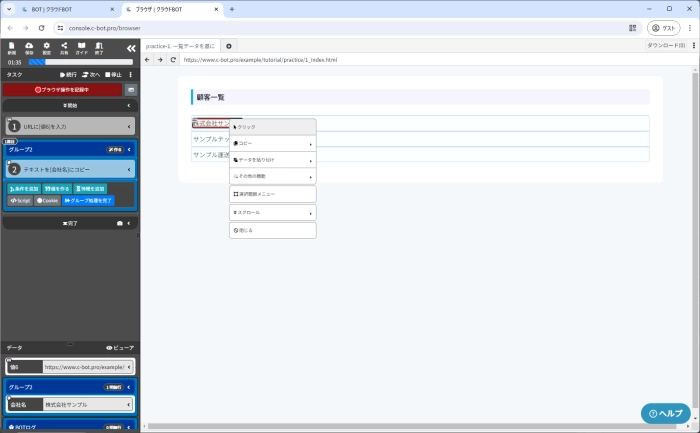The image size is (700, 433).
Task: Open the ガイド book icon
Action: click(81, 47)
